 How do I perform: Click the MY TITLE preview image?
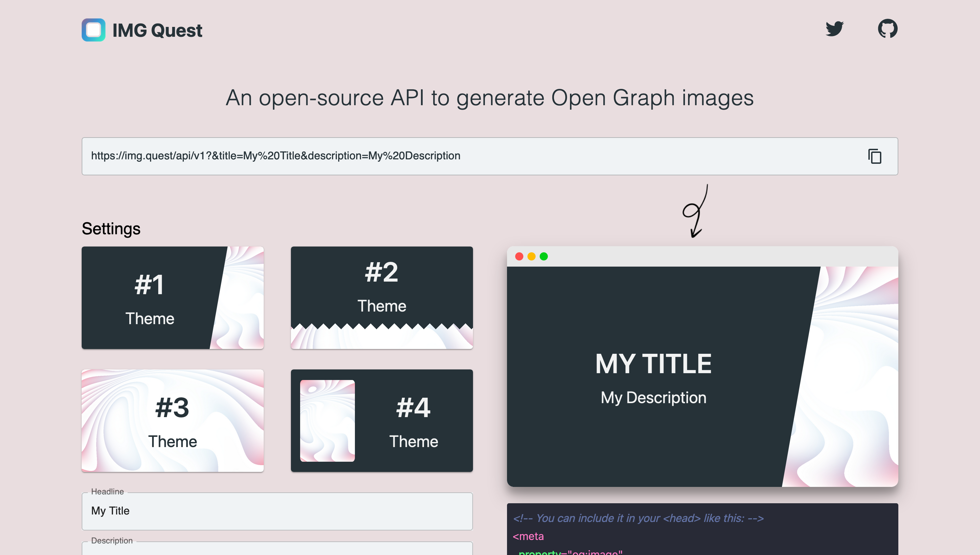pos(702,377)
